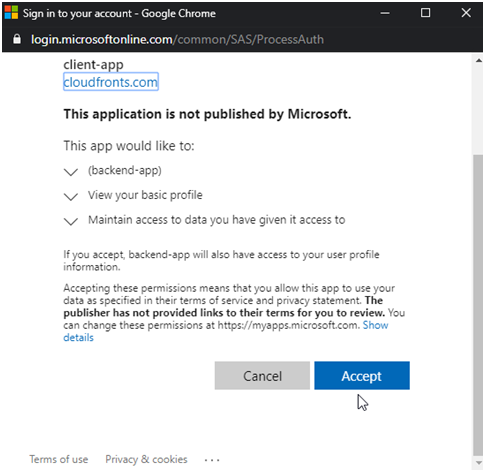Click the padlock site security icon
The image size is (485, 472).
[17, 39]
